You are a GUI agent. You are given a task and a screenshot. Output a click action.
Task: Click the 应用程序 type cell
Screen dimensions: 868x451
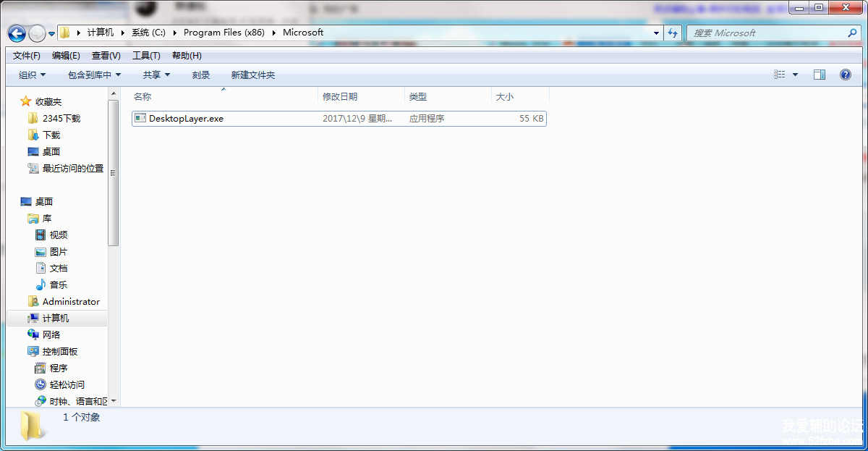pos(427,119)
